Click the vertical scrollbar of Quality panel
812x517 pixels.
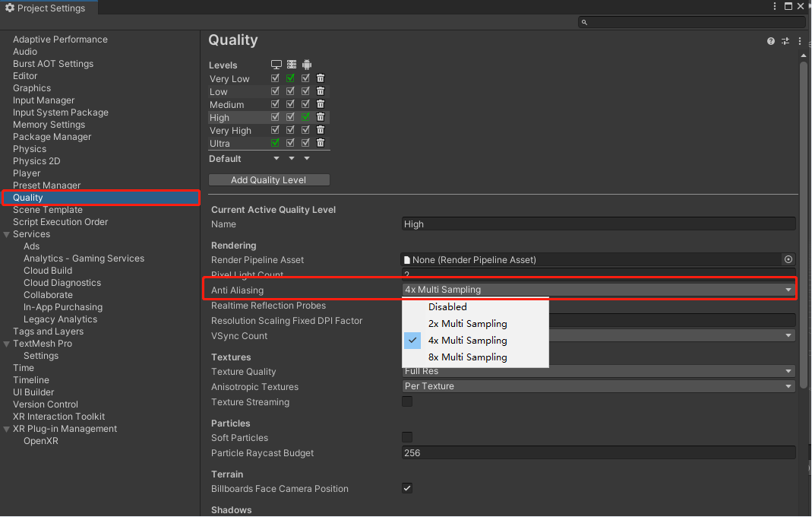click(x=804, y=228)
